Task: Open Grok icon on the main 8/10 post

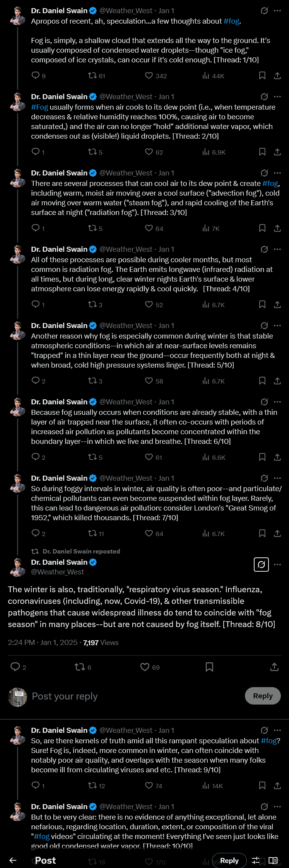Action: pyautogui.click(x=261, y=565)
